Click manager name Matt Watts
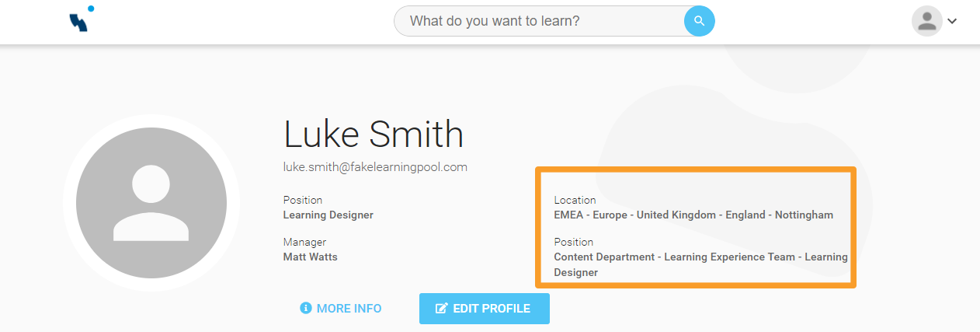 311,257
